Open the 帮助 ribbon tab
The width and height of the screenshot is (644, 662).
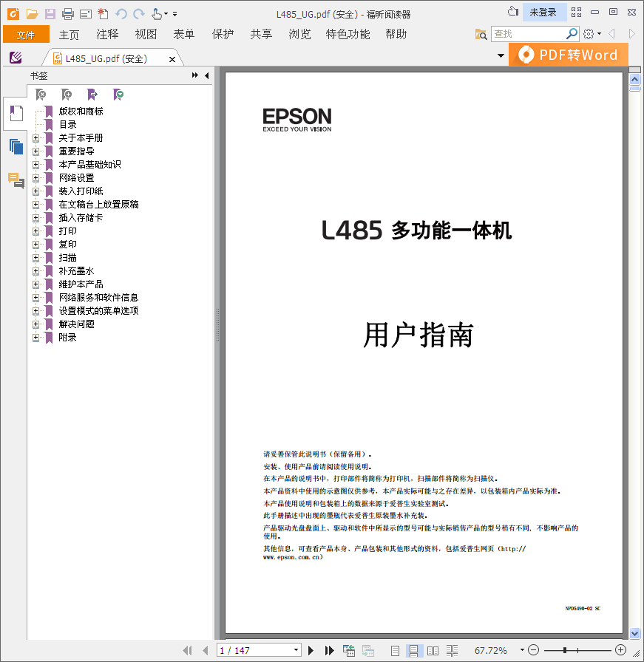click(396, 35)
